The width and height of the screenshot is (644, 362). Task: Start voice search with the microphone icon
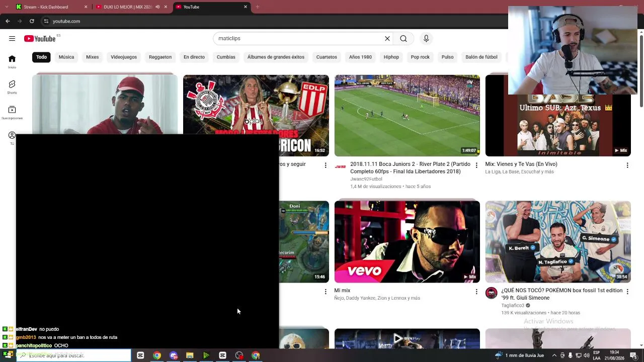tap(426, 39)
